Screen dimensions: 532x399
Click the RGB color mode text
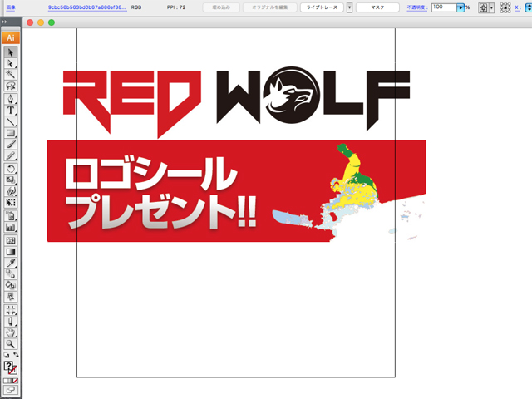[136, 7]
